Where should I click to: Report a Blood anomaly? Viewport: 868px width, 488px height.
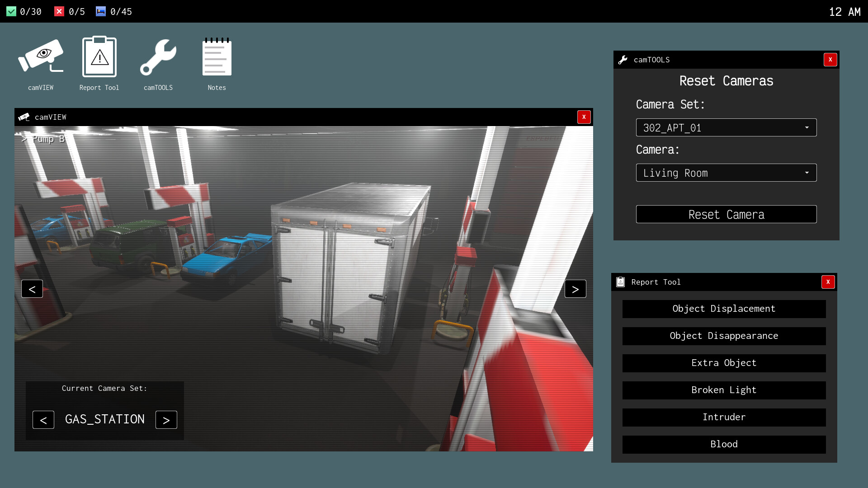tap(723, 444)
